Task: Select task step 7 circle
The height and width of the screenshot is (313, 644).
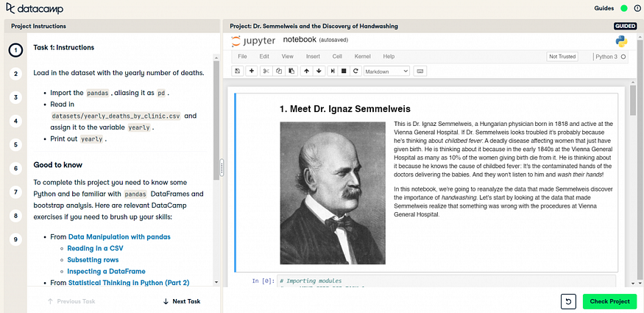Action: point(15,191)
